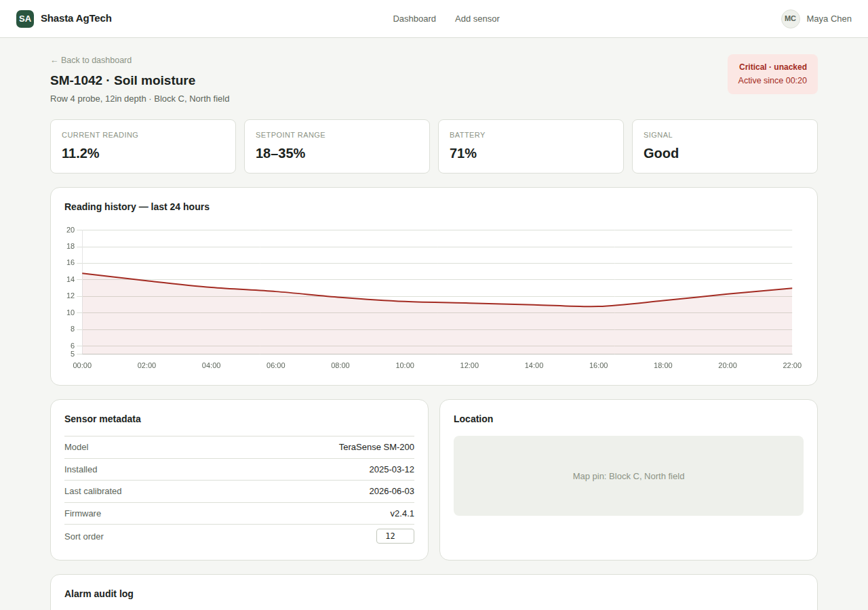The image size is (868, 610).
Task: Click the MC user avatar
Action: (x=790, y=19)
